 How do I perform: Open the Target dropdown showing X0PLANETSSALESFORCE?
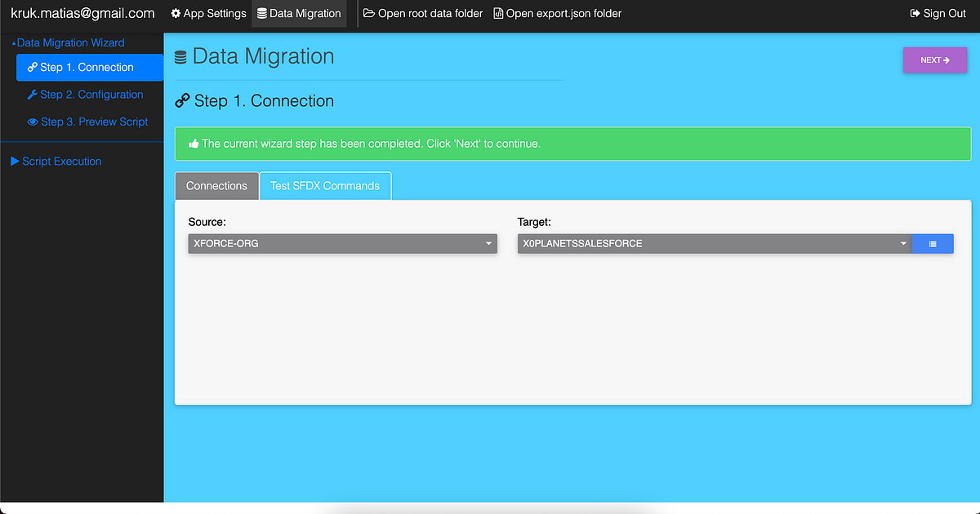[710, 243]
